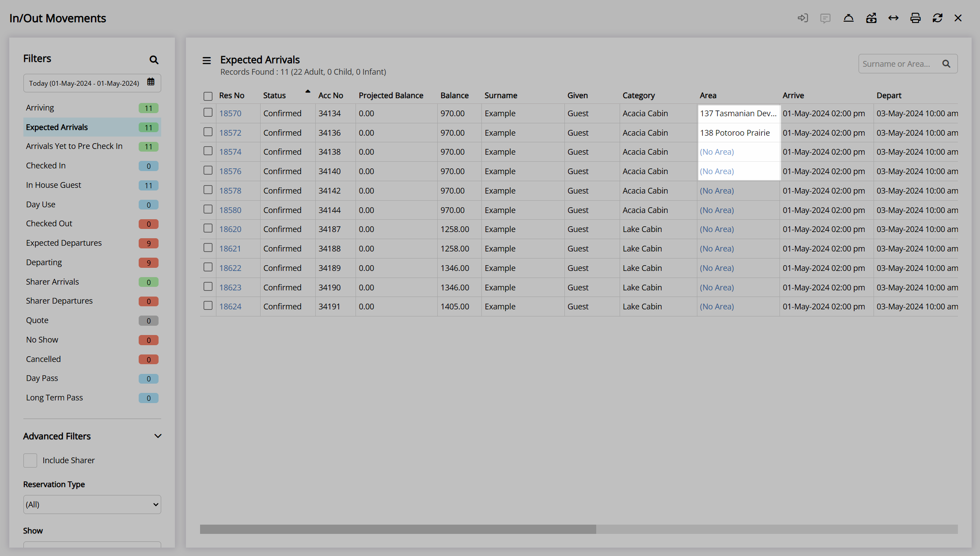The width and height of the screenshot is (980, 556).
Task: Click the Projected Balance column header
Action: (391, 95)
